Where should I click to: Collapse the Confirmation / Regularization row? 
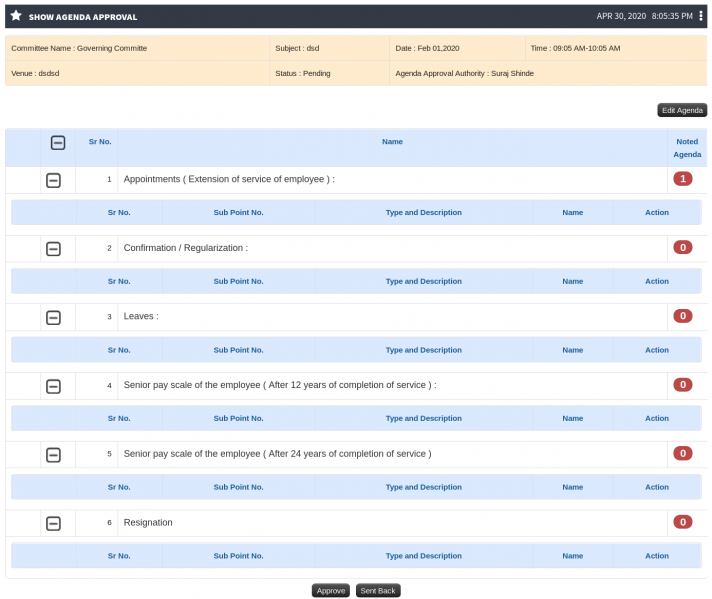(x=53, y=249)
